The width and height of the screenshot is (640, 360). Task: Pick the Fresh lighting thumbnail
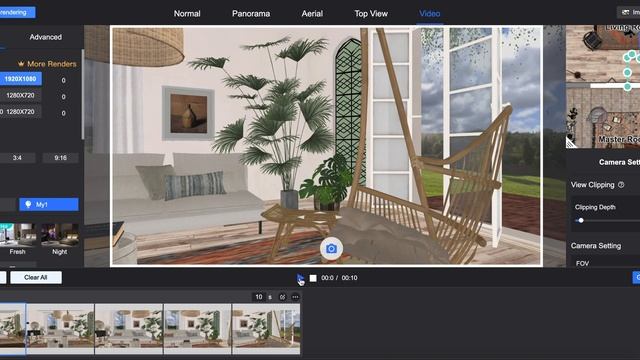click(x=17, y=235)
